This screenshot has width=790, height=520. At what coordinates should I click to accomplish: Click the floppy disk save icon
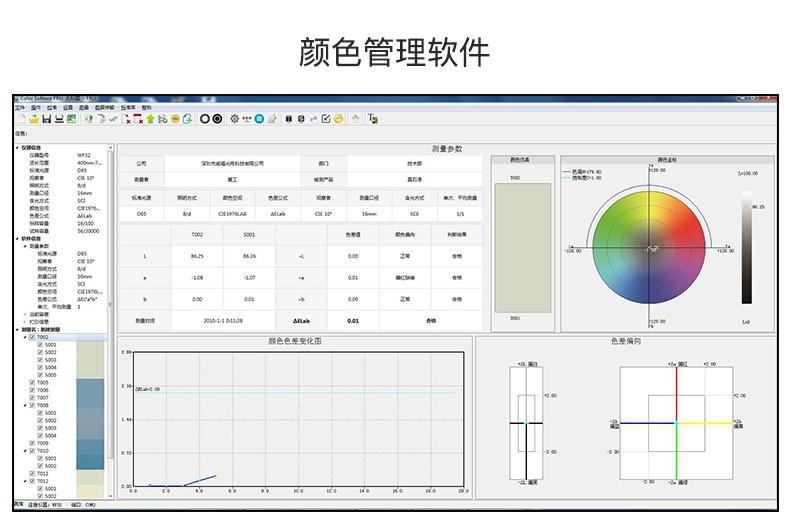pos(46,118)
